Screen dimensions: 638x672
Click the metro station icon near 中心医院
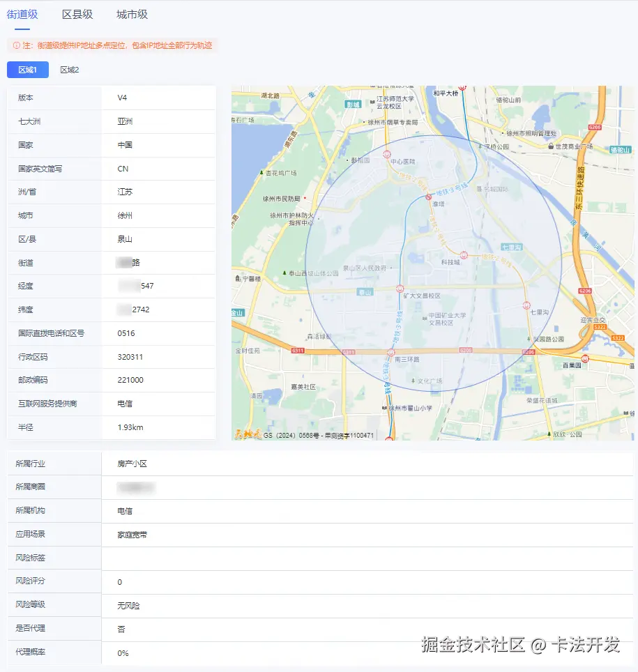coord(386,153)
